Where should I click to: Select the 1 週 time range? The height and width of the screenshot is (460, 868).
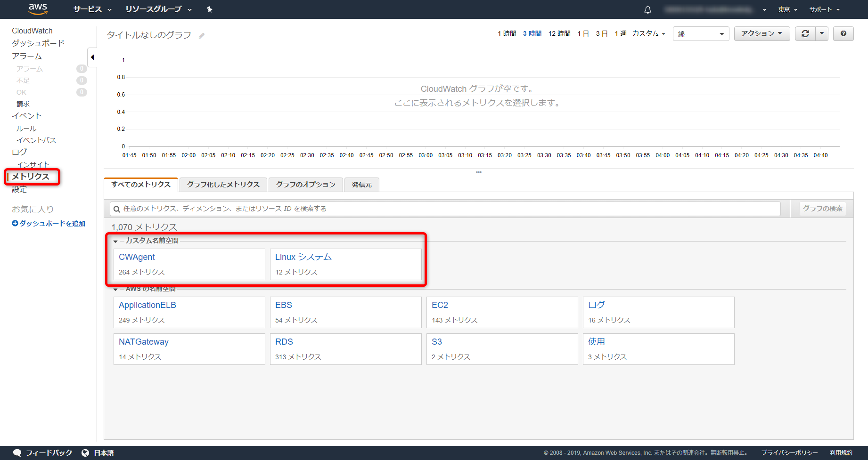[x=621, y=33]
